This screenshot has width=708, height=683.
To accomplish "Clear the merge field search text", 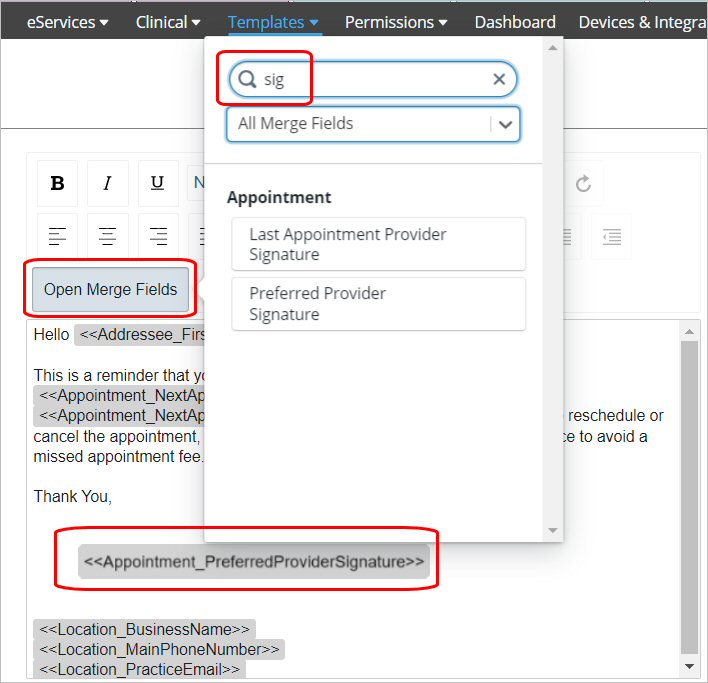I will [499, 80].
